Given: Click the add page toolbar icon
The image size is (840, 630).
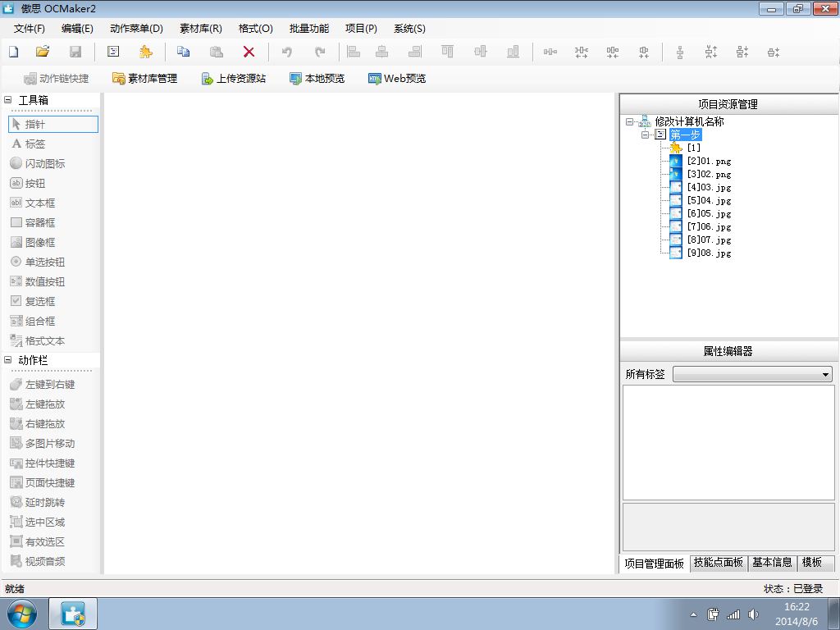Looking at the screenshot, I should (113, 52).
